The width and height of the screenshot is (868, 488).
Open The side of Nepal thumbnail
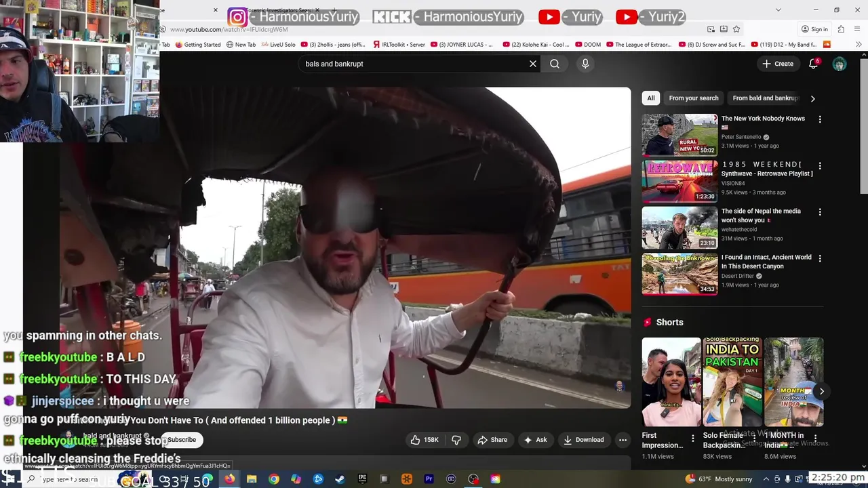pos(679,228)
